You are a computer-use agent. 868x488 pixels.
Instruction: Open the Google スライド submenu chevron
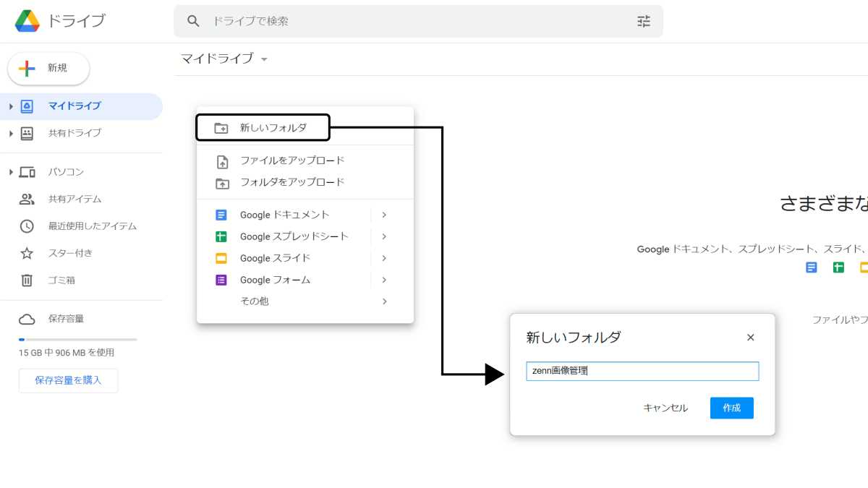pyautogui.click(x=384, y=258)
